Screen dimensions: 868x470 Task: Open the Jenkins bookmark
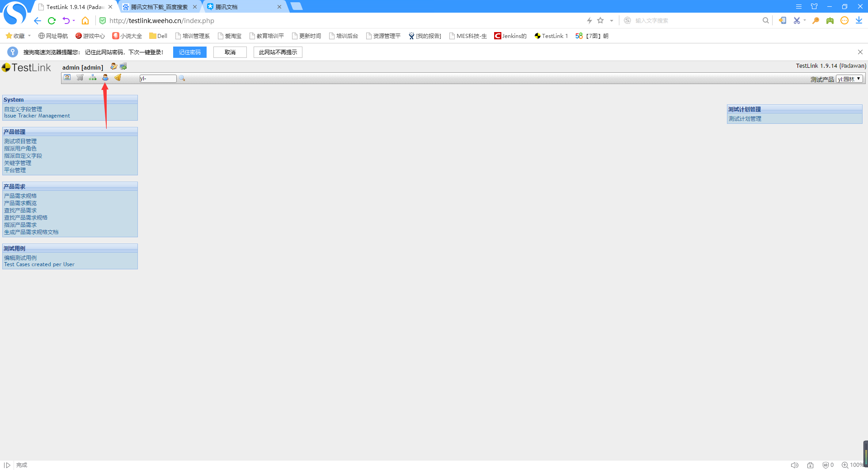[x=510, y=36]
